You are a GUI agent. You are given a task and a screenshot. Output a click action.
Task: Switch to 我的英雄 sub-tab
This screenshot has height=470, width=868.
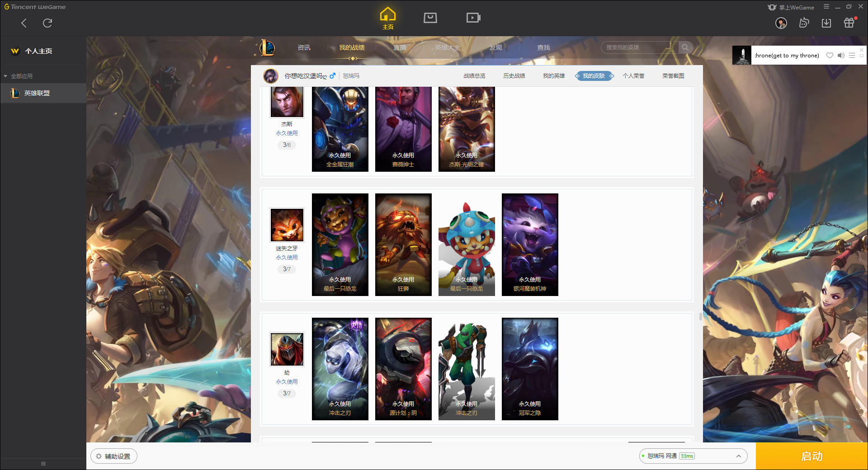click(x=554, y=76)
